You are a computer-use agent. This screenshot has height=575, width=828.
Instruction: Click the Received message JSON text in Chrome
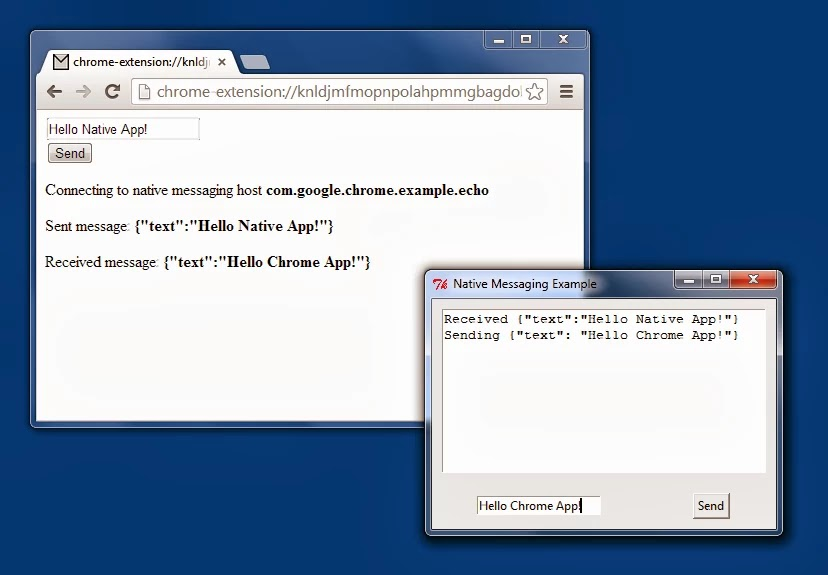click(267, 262)
